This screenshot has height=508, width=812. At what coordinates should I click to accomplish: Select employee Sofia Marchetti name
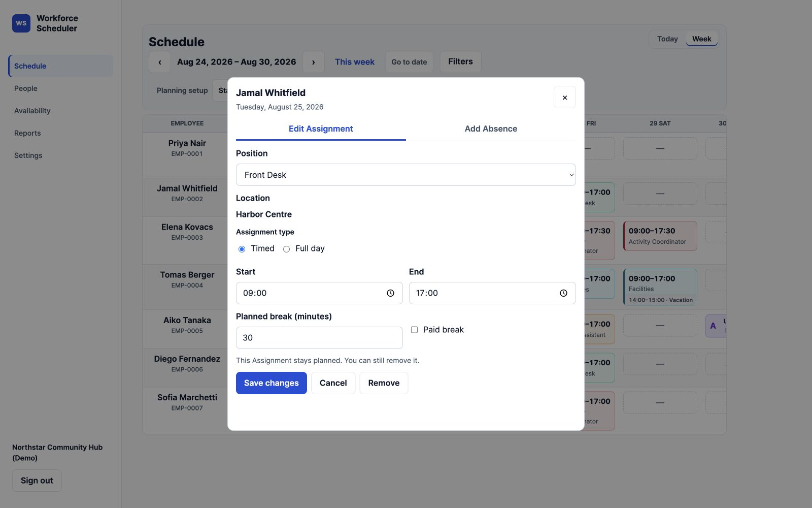point(187,397)
